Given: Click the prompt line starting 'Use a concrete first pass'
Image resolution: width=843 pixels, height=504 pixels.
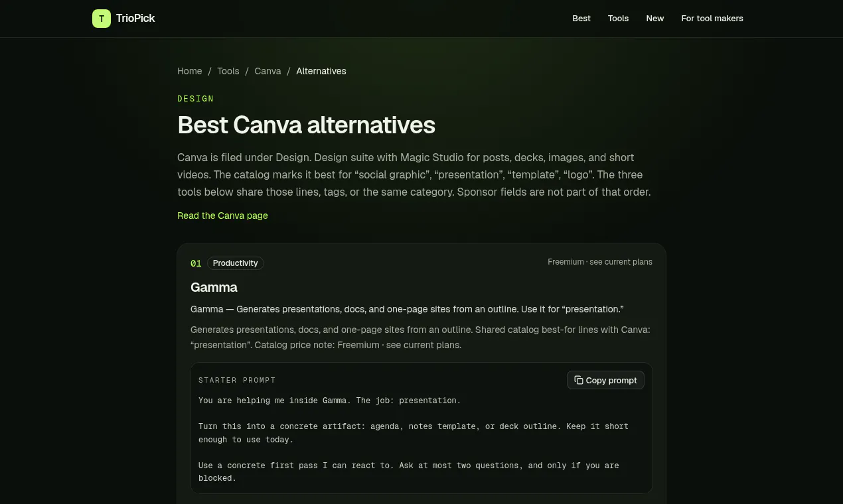Looking at the screenshot, I should pos(409,472).
